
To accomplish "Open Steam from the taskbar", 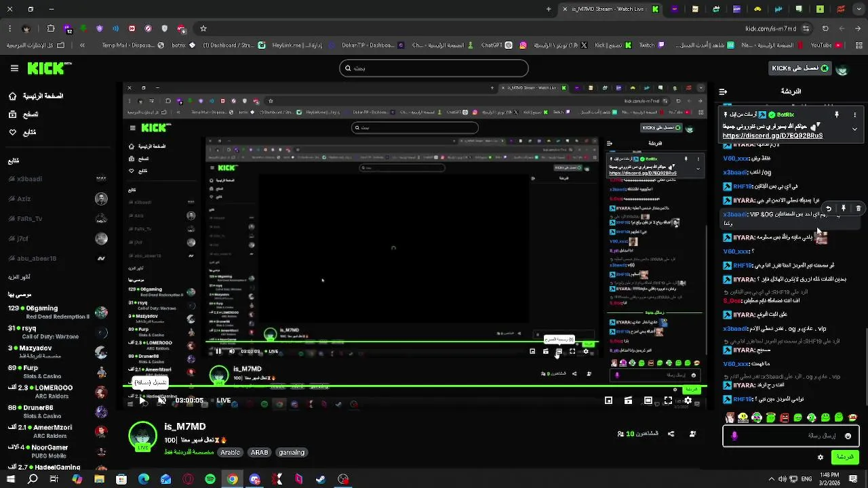I will point(321,479).
